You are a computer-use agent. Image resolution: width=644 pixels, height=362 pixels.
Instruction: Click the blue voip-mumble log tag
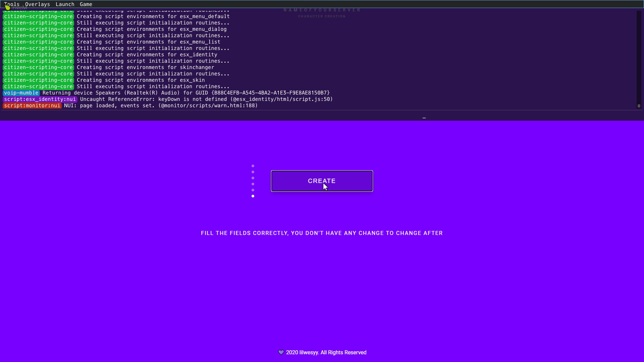point(21,93)
